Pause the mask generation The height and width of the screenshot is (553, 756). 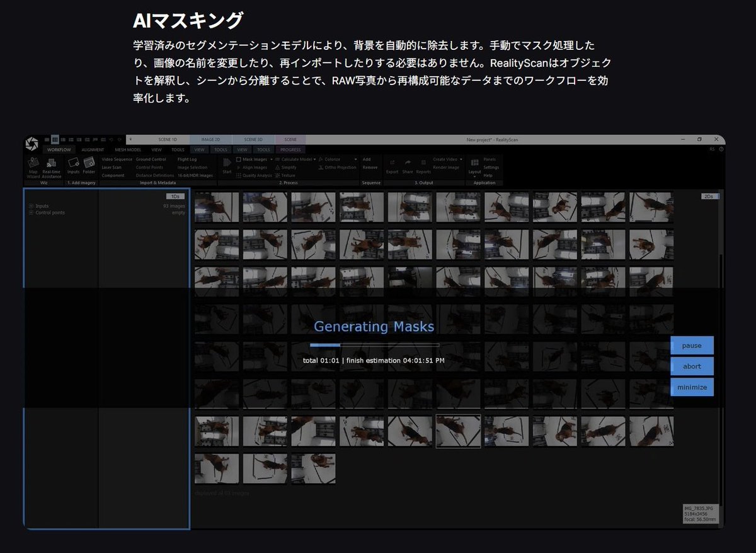coord(692,346)
